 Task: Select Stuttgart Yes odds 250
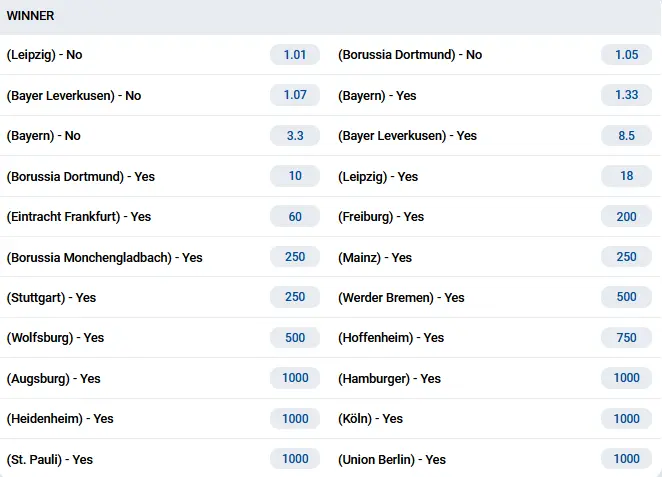[x=295, y=297]
